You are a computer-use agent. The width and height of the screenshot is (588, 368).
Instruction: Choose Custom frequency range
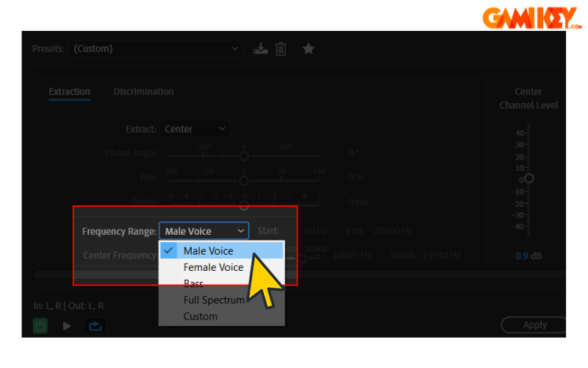click(200, 316)
